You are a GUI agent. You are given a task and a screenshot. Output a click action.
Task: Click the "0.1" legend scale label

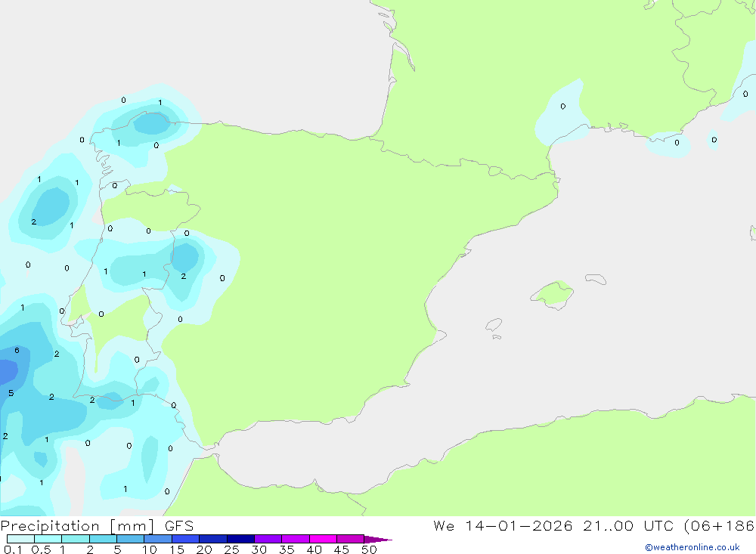tap(13, 549)
